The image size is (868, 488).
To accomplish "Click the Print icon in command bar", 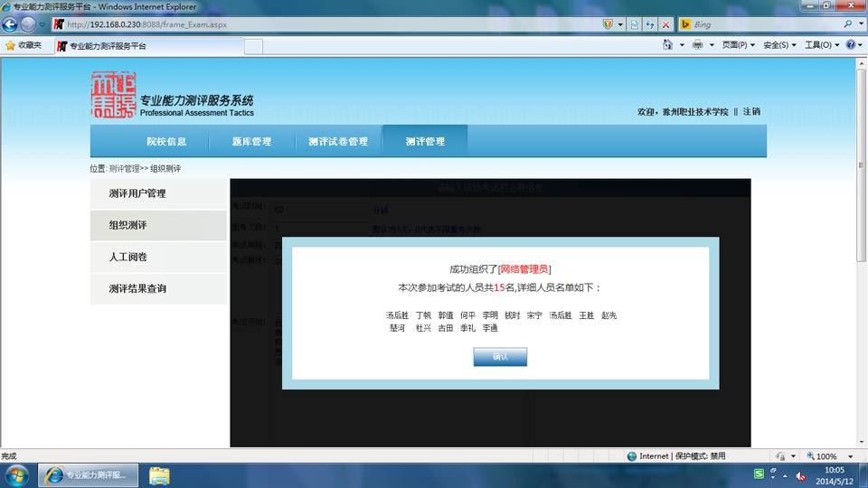I will tap(697, 45).
